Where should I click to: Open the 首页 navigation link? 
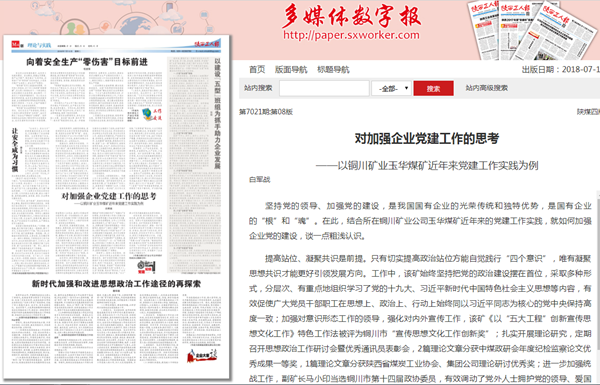coord(257,69)
